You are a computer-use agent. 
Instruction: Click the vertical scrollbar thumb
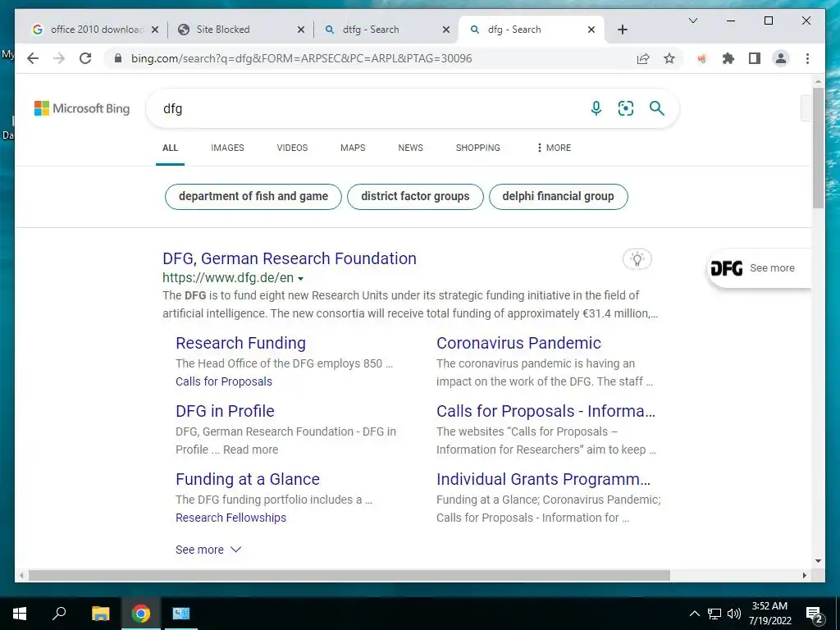tap(818, 148)
